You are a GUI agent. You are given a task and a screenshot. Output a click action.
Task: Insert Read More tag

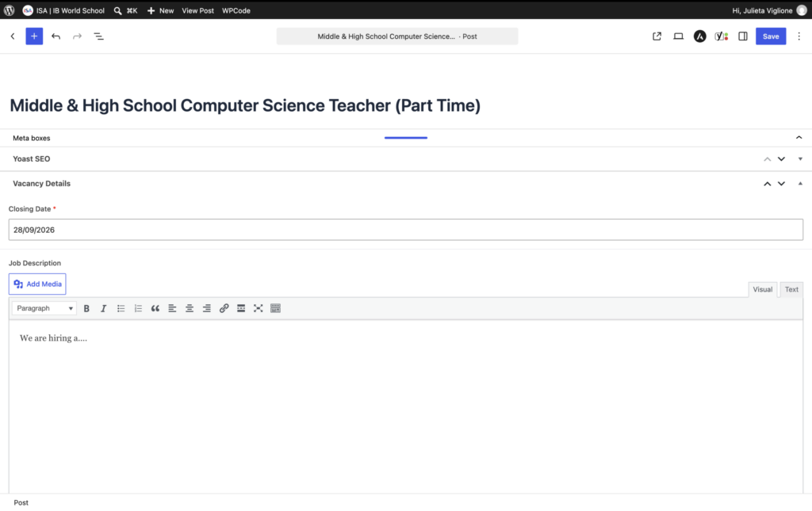tap(241, 308)
